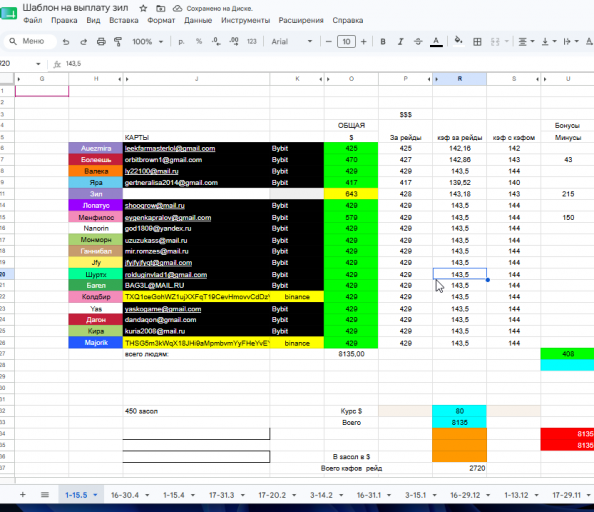Switch to sheet tab 17-31.3
594x512 pixels.
(x=222, y=495)
